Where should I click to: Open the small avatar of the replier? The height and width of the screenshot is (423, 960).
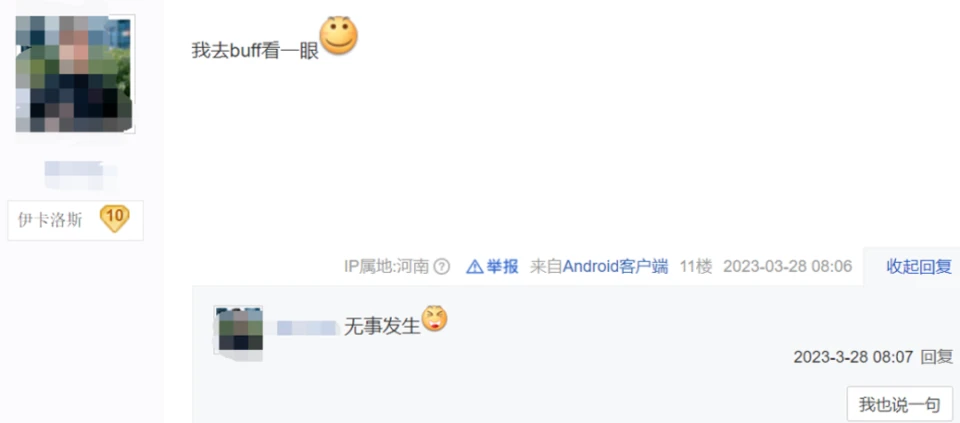click(x=238, y=329)
